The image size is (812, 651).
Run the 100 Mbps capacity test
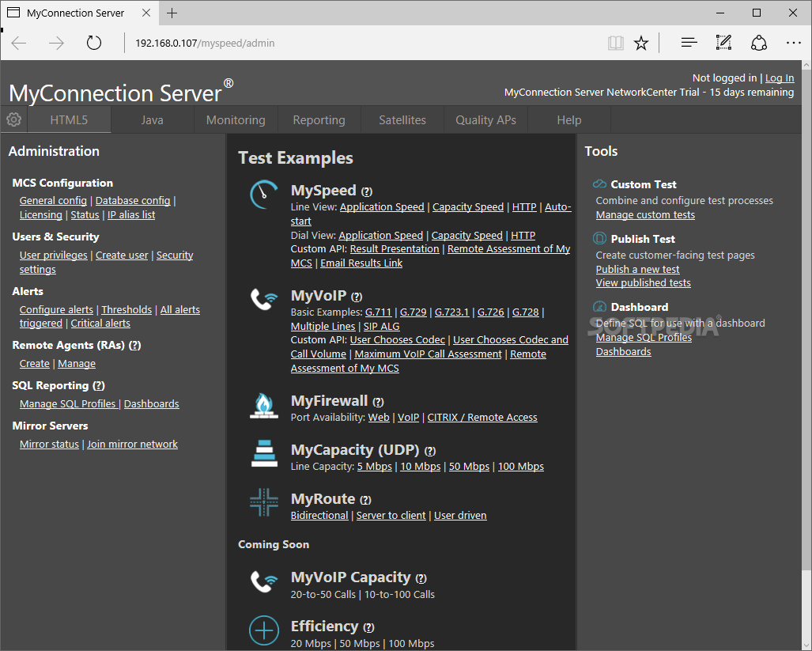point(521,466)
